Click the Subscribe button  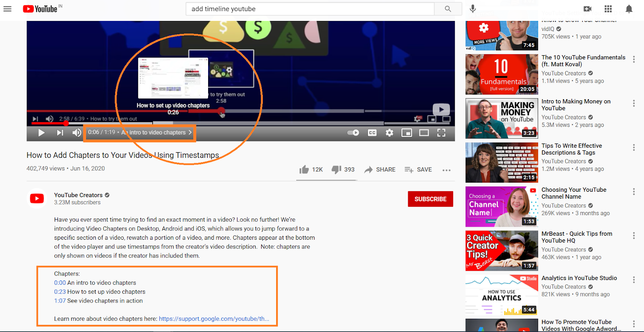pyautogui.click(x=430, y=199)
